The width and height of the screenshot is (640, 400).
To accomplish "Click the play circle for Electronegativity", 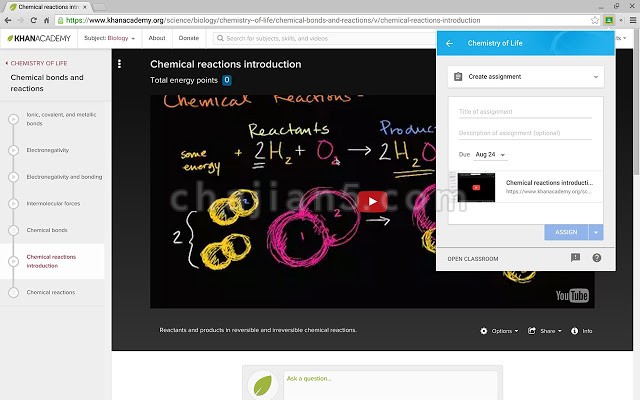I will [x=13, y=150].
